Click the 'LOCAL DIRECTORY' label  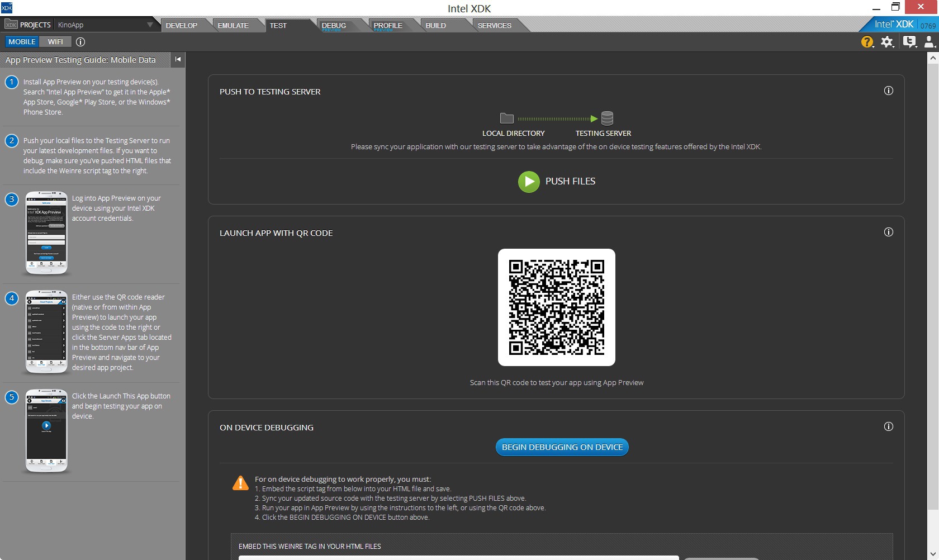pos(514,134)
